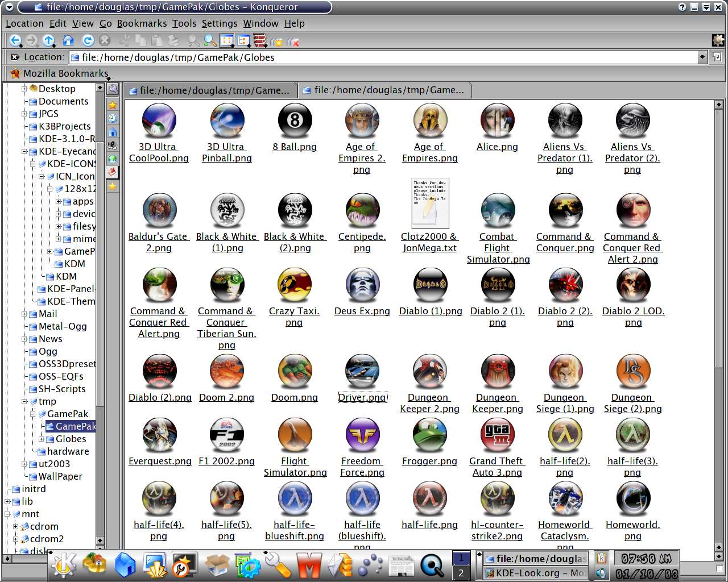Click the brick wall toolbar icon

click(x=260, y=40)
